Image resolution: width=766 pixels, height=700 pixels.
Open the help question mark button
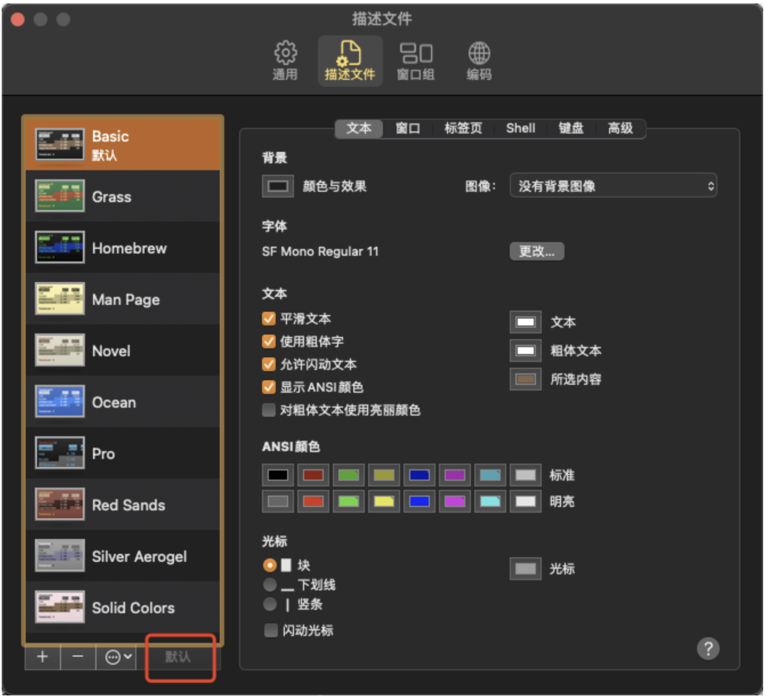click(708, 649)
